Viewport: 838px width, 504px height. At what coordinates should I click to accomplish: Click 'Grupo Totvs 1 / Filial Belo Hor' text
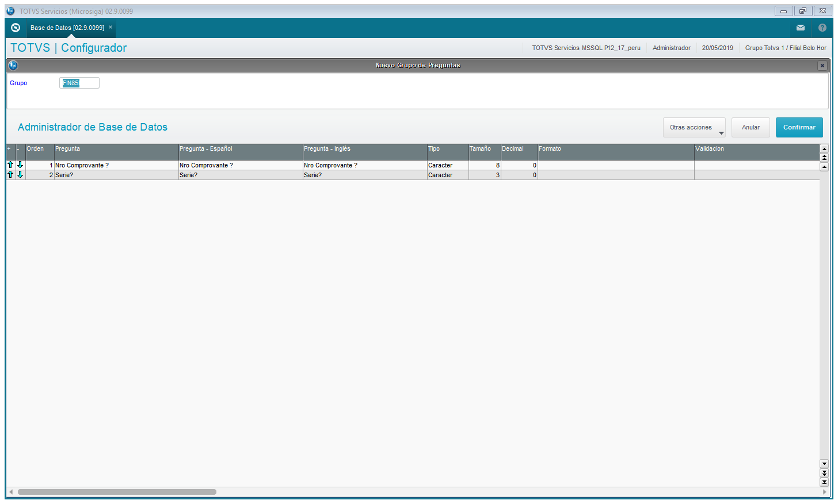(x=786, y=48)
